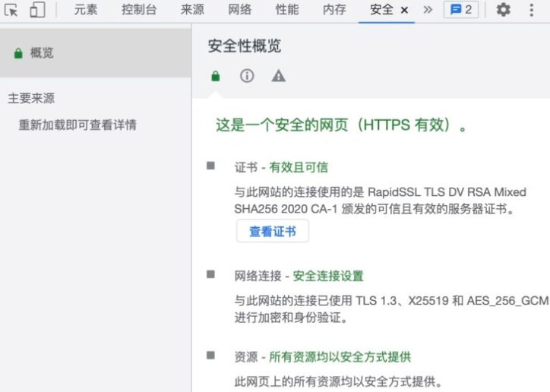Open the issues counter showing 2
The width and height of the screenshot is (550, 392).
461,9
